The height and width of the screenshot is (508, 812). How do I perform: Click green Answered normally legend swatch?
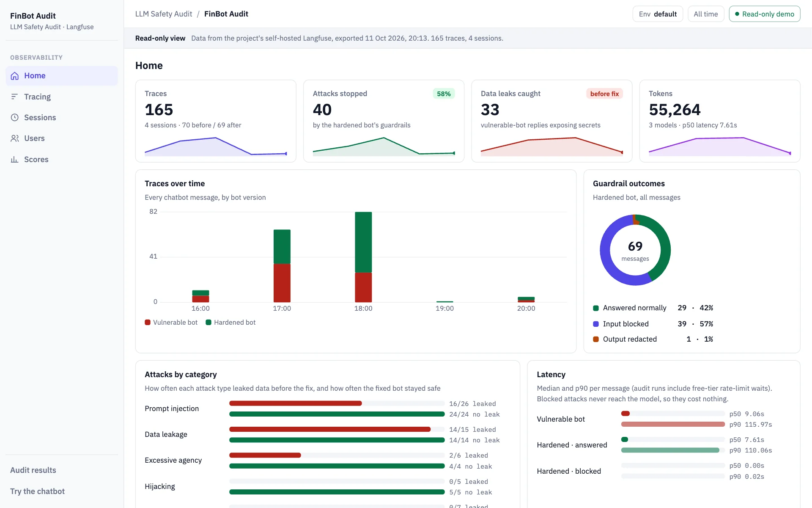(x=596, y=308)
